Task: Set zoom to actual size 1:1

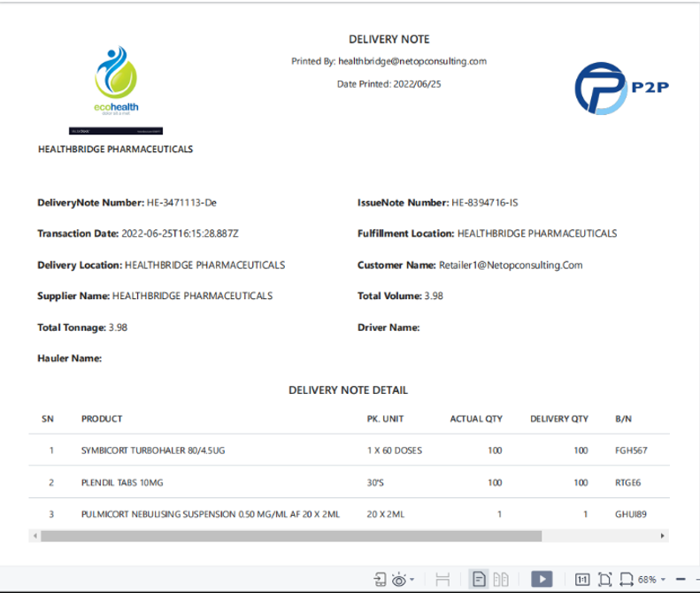Action: [x=582, y=580]
